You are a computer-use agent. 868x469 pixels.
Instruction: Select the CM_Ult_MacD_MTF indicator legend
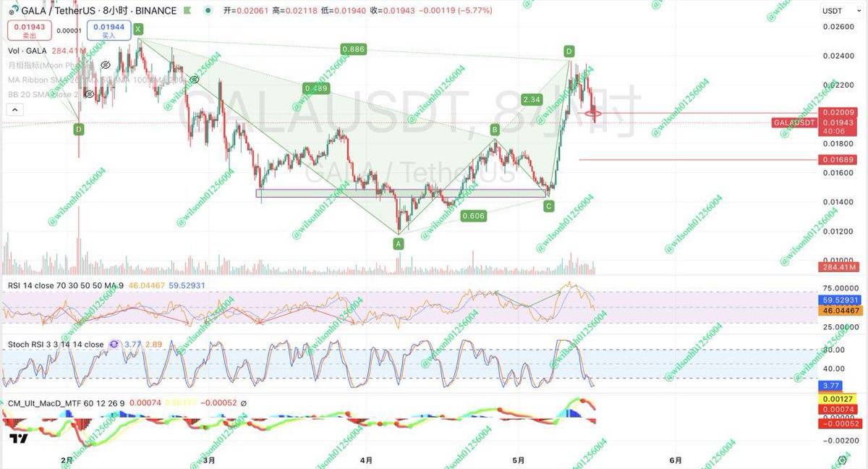(66, 403)
